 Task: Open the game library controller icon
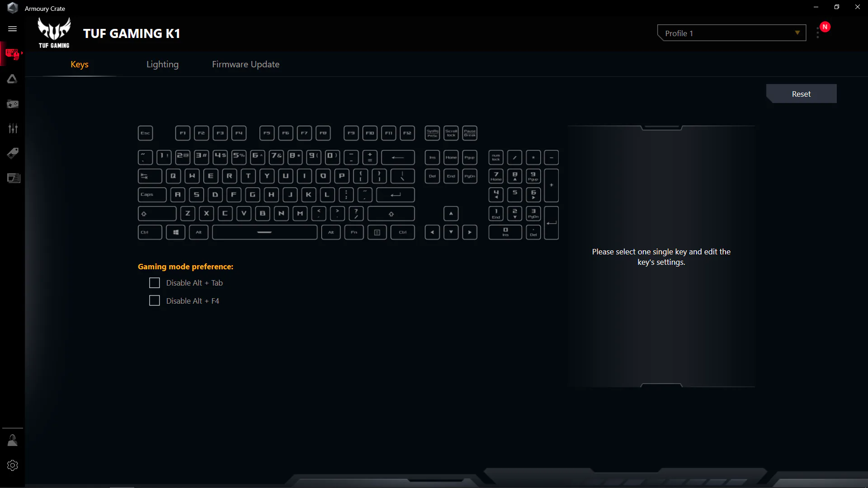point(13,104)
